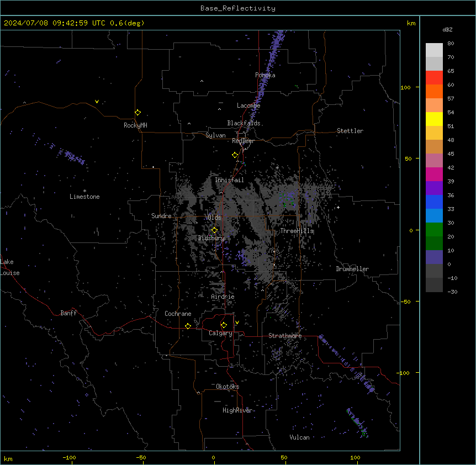Click the Airdrie city label
Viewport: 476px width, 465px height.
click(x=223, y=297)
